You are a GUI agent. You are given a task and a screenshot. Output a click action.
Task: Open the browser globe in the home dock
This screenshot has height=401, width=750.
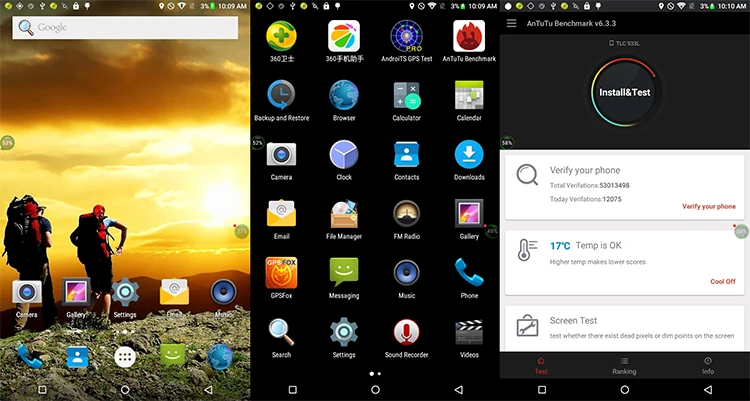(220, 357)
